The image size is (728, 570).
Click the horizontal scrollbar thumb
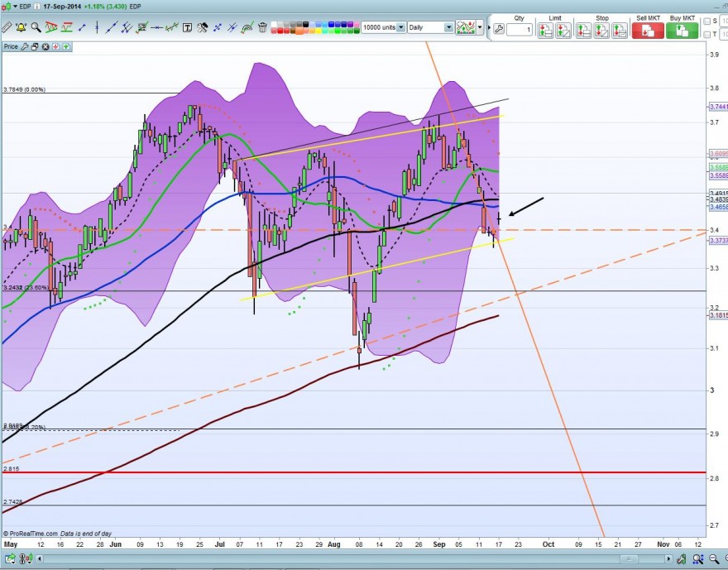pyautogui.click(x=629, y=558)
